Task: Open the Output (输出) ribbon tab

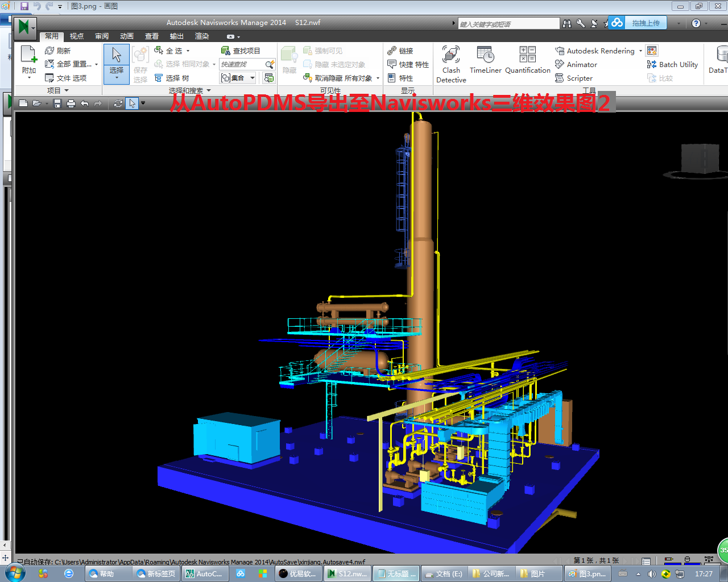Action: [177, 36]
